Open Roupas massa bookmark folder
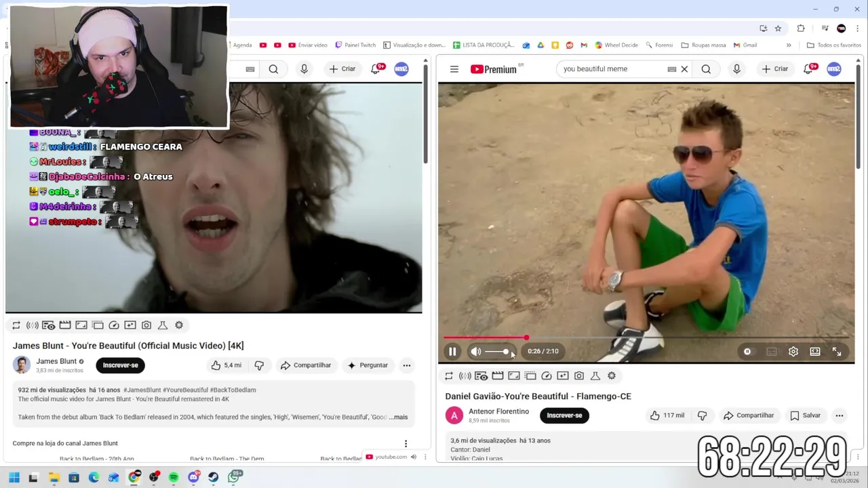Image resolution: width=868 pixels, height=488 pixels. coord(703,45)
